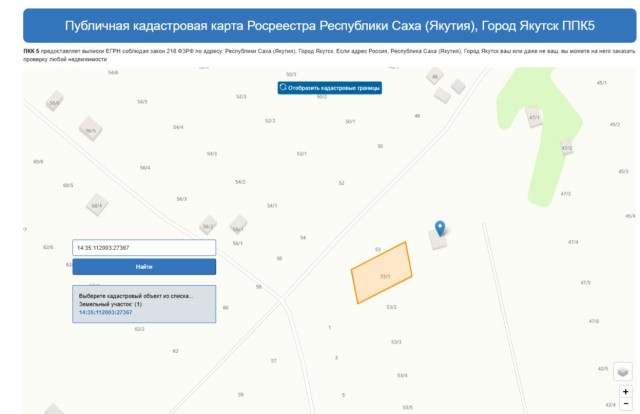Image resolution: width=640 pixels, height=414 pixels.
Task: Click the blue location marker pin
Action: 440,228
